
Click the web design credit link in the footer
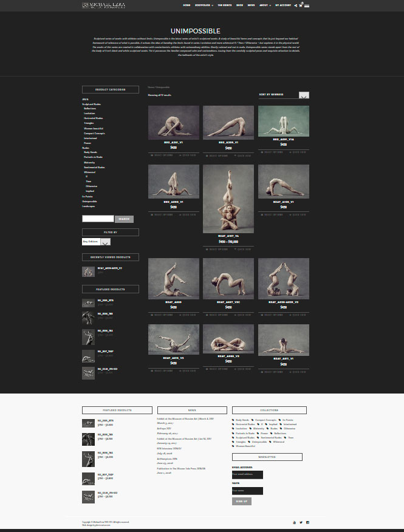[x=96, y=525]
